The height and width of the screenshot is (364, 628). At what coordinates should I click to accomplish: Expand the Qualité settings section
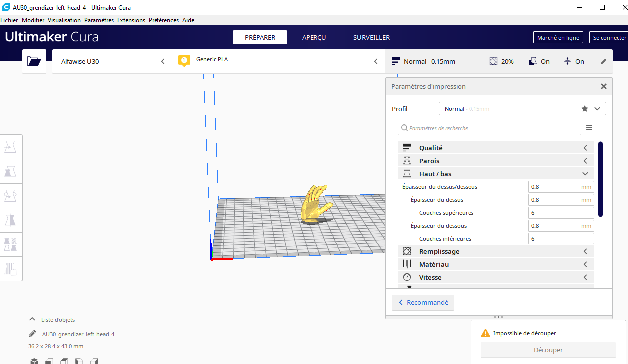click(x=496, y=148)
